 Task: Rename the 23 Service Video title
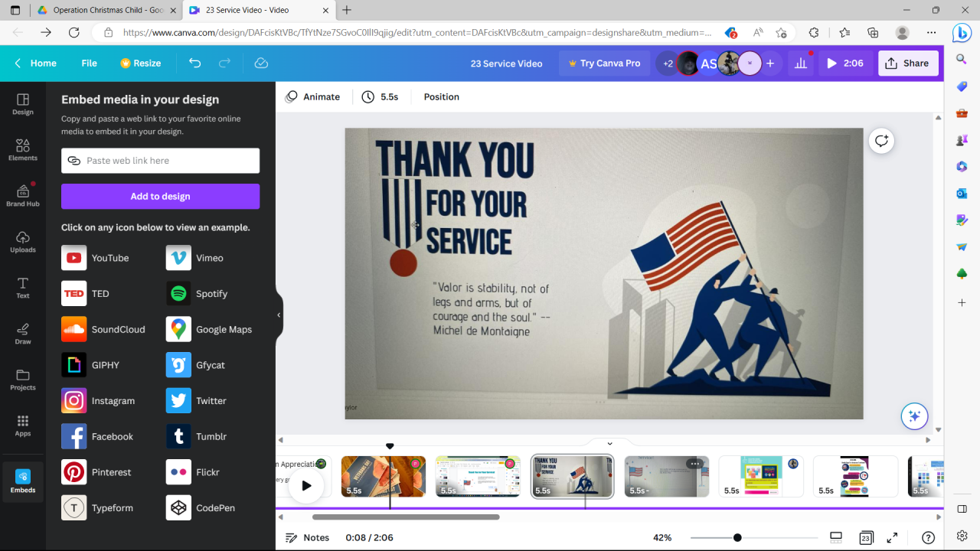tap(506, 64)
